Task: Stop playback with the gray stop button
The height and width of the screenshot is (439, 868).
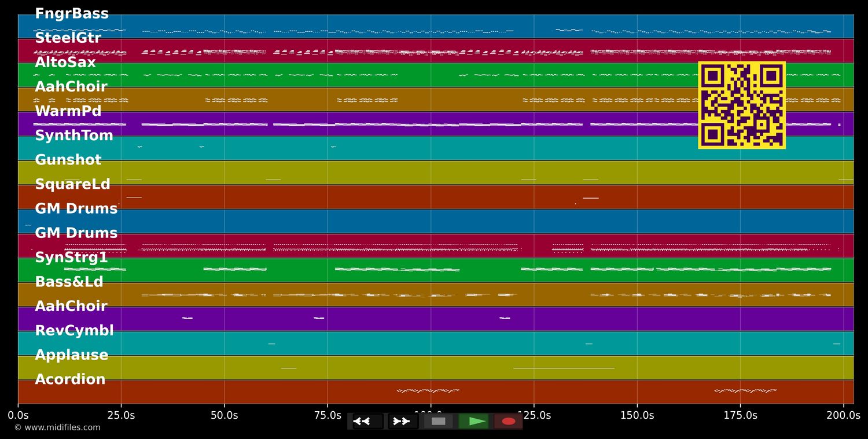Action: (x=438, y=421)
